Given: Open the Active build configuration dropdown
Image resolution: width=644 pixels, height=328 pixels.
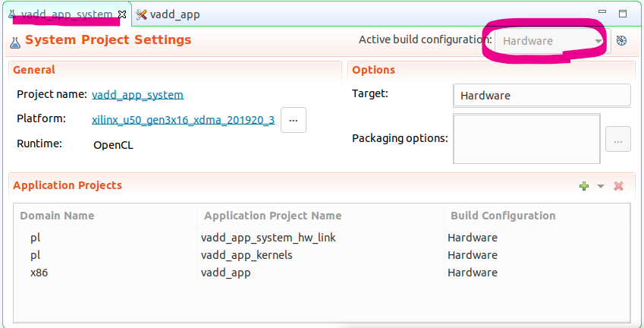Looking at the screenshot, I should click(x=551, y=41).
